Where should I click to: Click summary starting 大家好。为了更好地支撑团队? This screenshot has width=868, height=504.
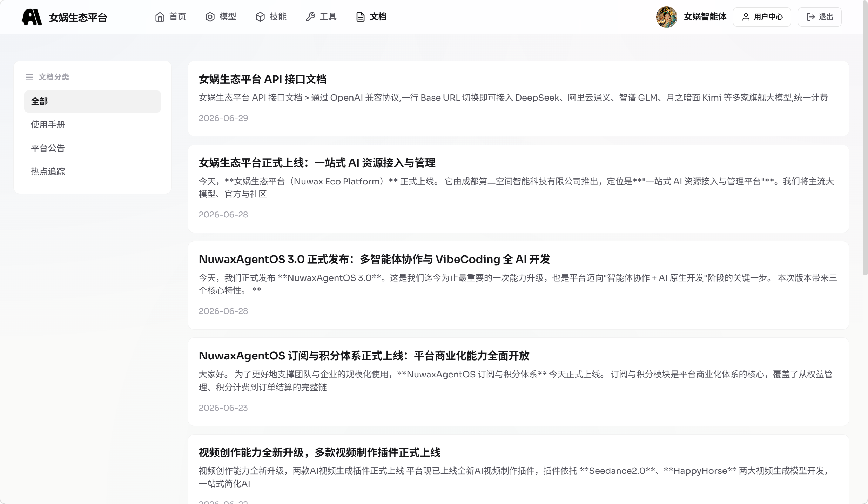click(x=516, y=381)
